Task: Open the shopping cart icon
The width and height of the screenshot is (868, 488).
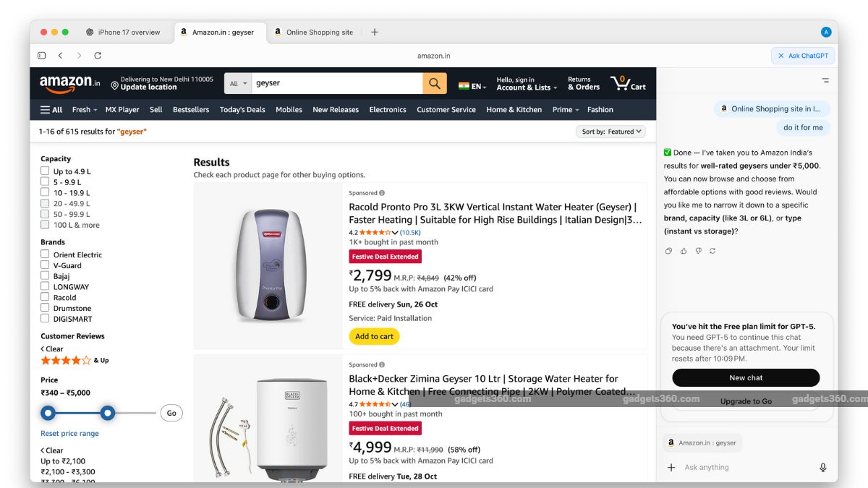Action: (622, 83)
